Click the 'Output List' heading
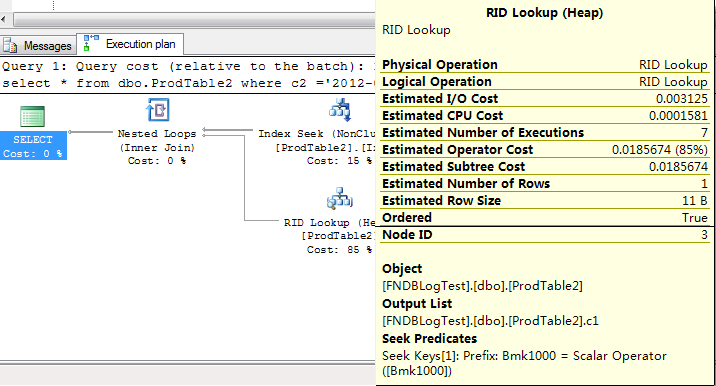The width and height of the screenshot is (716, 386). coord(417,304)
